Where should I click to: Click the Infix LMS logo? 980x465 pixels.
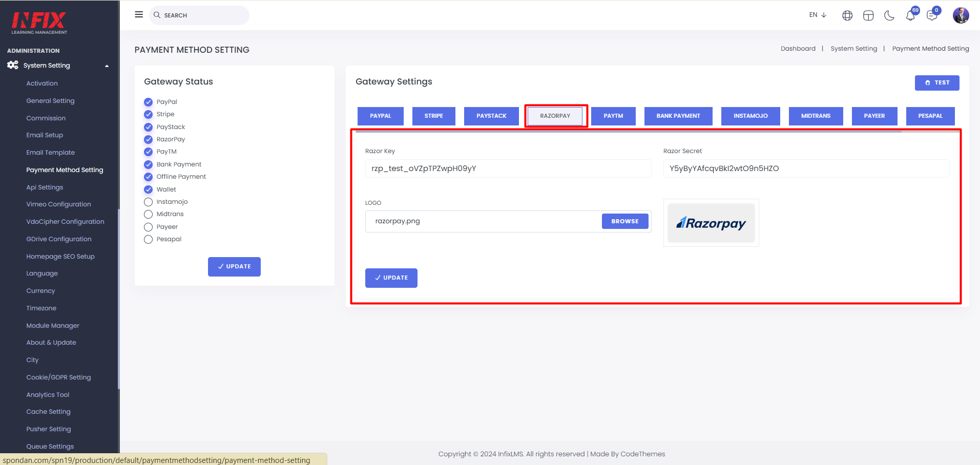click(x=39, y=23)
